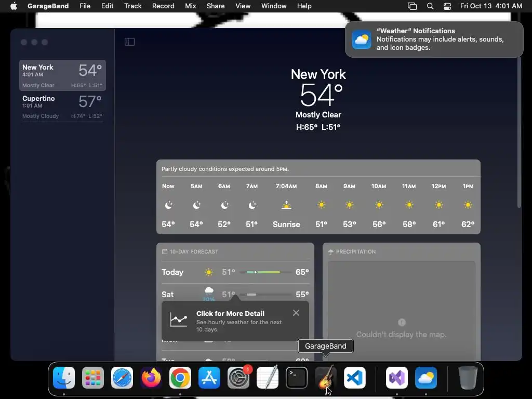
Task: Launch Safari from the Dock
Action: coord(122,378)
